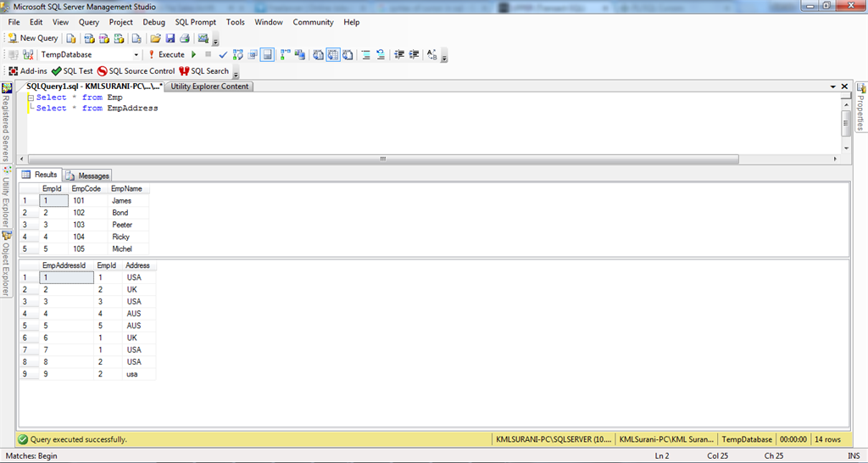Open the Tools menu
The height and width of the screenshot is (463, 868).
coord(236,22)
